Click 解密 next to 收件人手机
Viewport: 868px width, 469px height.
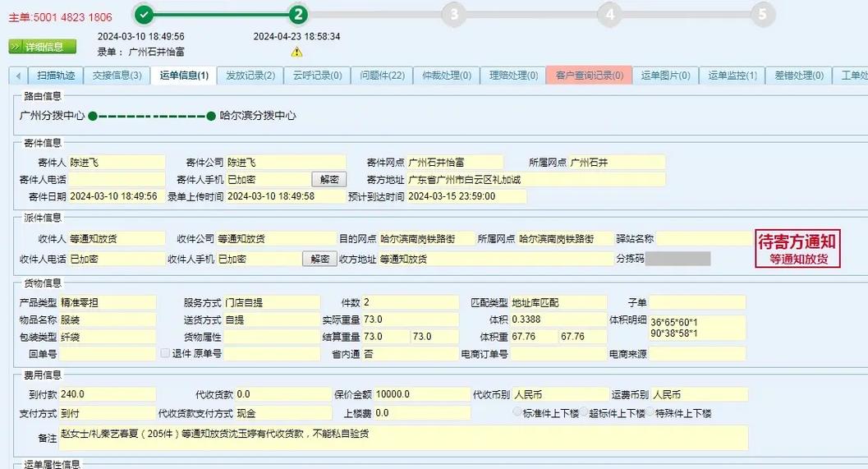(x=320, y=259)
